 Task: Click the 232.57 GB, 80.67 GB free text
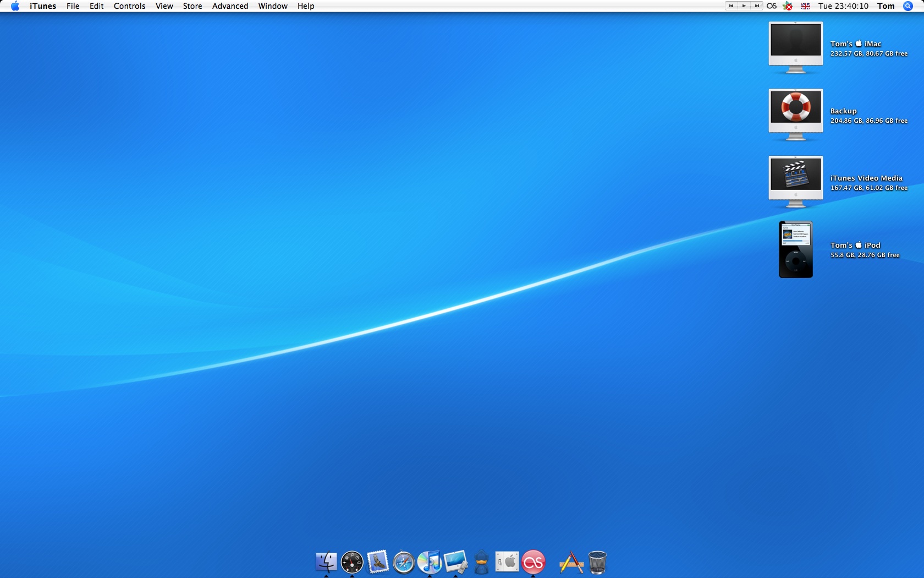tap(869, 54)
